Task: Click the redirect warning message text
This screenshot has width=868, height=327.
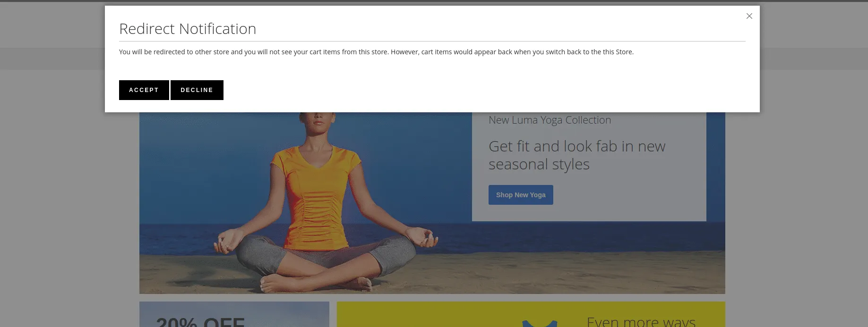Action: pos(376,52)
